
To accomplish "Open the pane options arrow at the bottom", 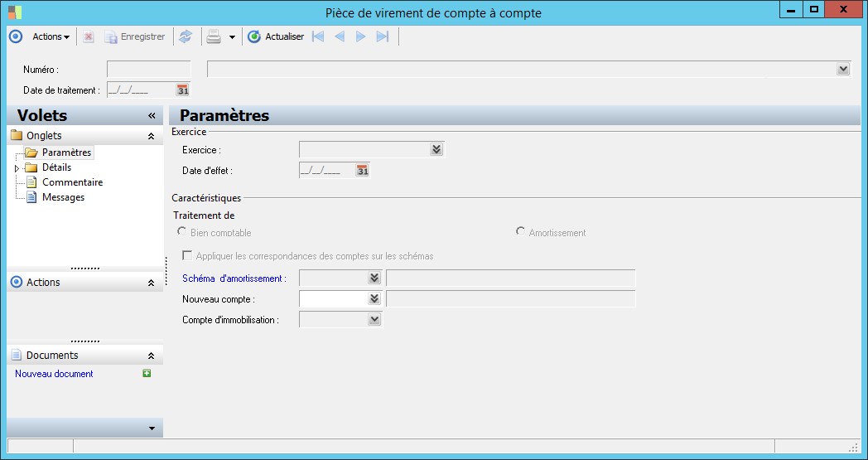I will (152, 429).
